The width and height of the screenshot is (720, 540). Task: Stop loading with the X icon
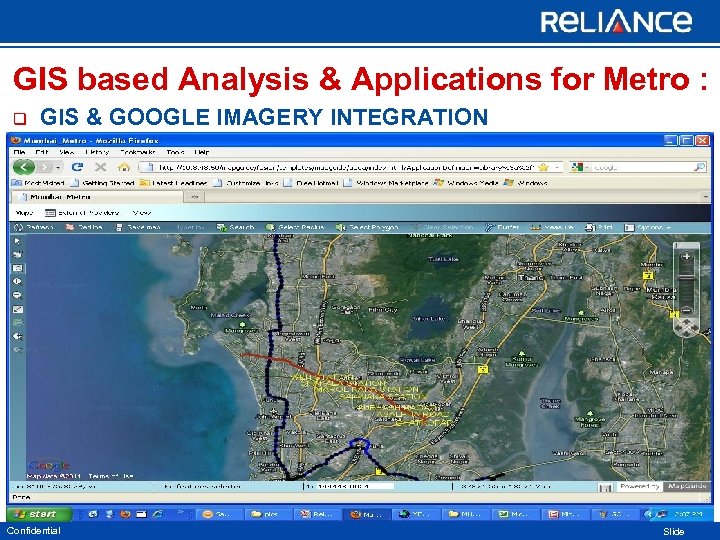click(100, 167)
